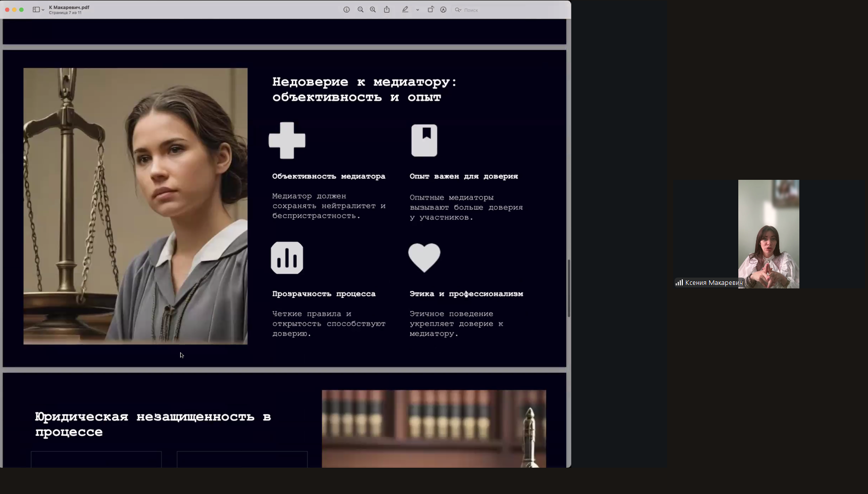Expand the sidebar view options chevron
The image size is (868, 494).
43,10
